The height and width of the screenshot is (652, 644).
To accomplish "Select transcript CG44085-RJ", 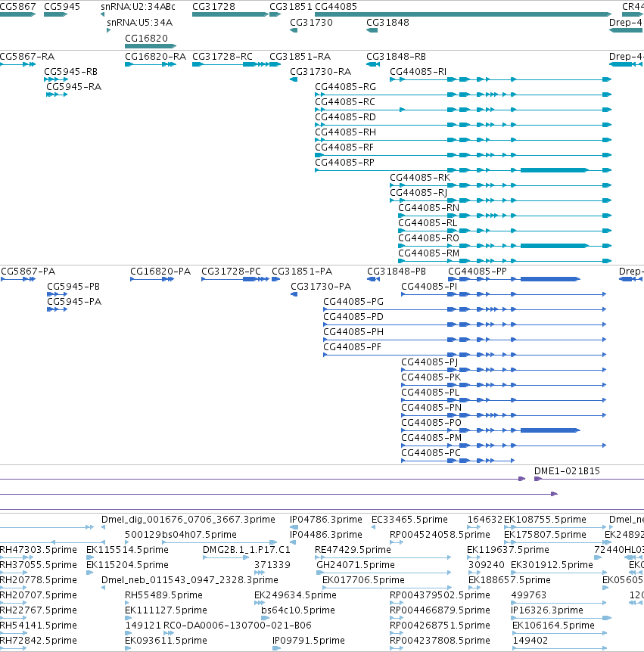I will click(418, 193).
